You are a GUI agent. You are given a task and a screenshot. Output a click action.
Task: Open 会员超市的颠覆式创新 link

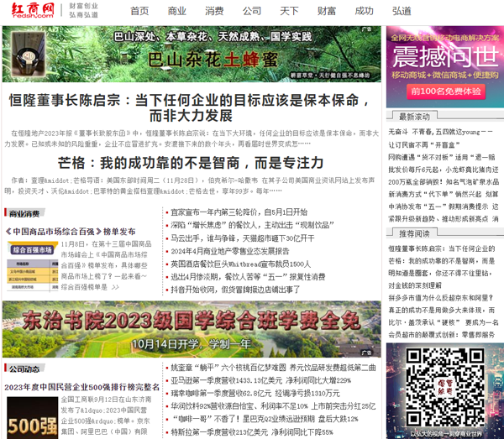[x=442, y=335]
